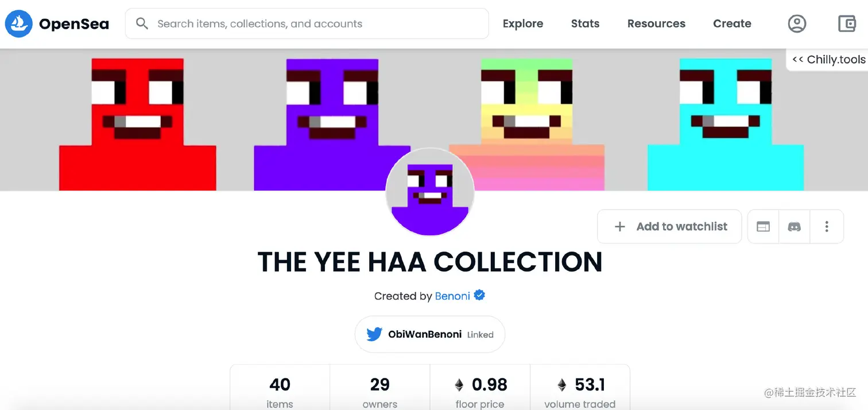This screenshot has height=410, width=868.
Task: Open the account profile icon
Action: [797, 24]
